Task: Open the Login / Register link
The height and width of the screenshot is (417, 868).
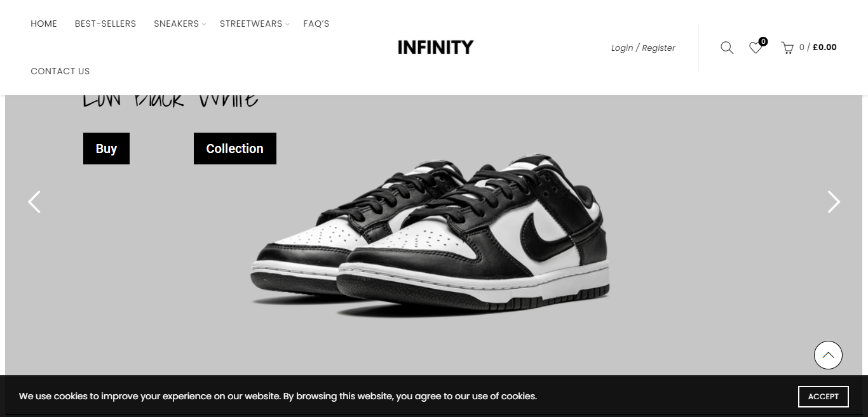Action: pos(643,48)
